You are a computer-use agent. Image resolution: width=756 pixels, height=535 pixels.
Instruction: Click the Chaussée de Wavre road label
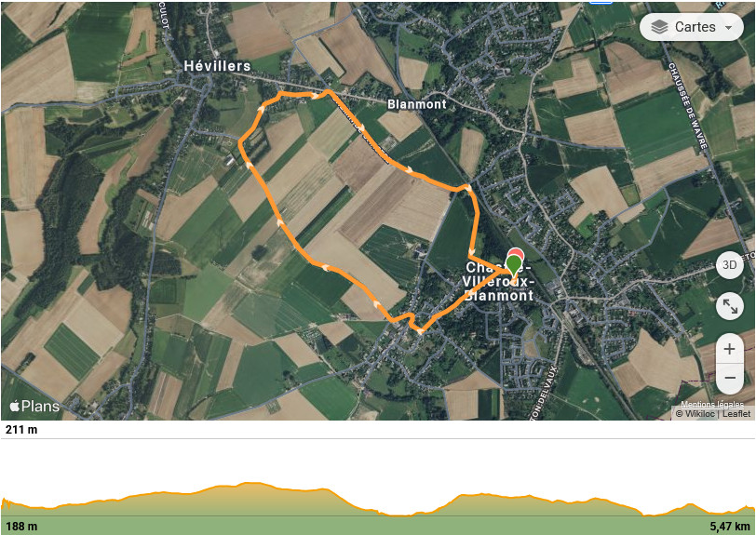(x=688, y=105)
